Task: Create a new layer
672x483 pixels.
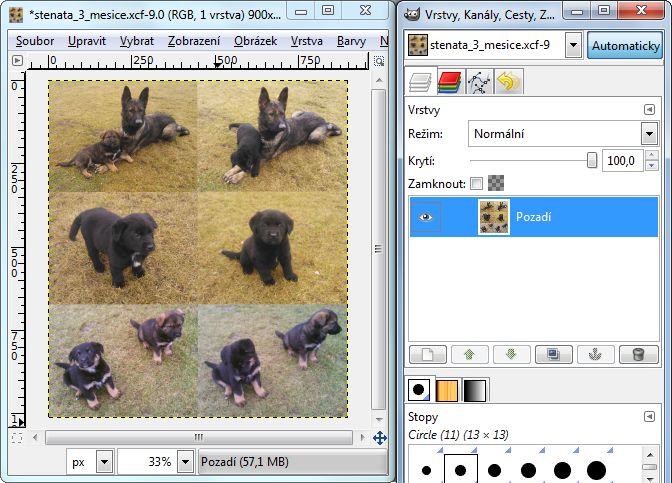Action: (428, 354)
